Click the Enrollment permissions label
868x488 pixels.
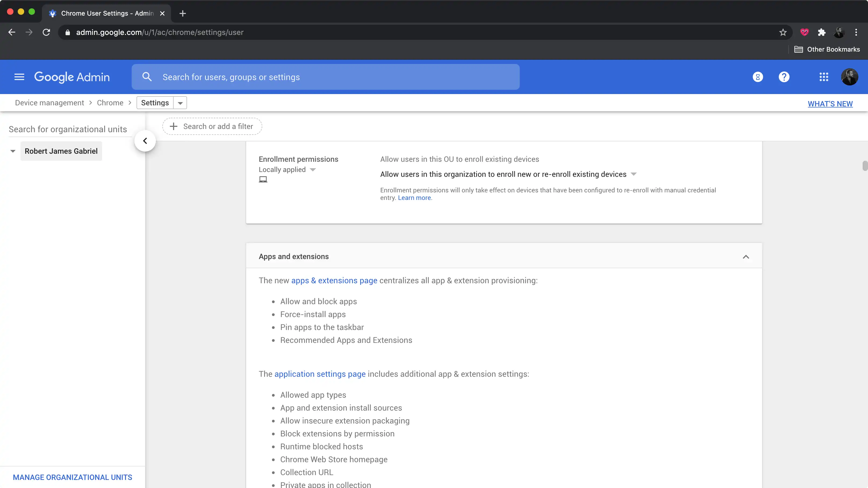click(x=299, y=159)
